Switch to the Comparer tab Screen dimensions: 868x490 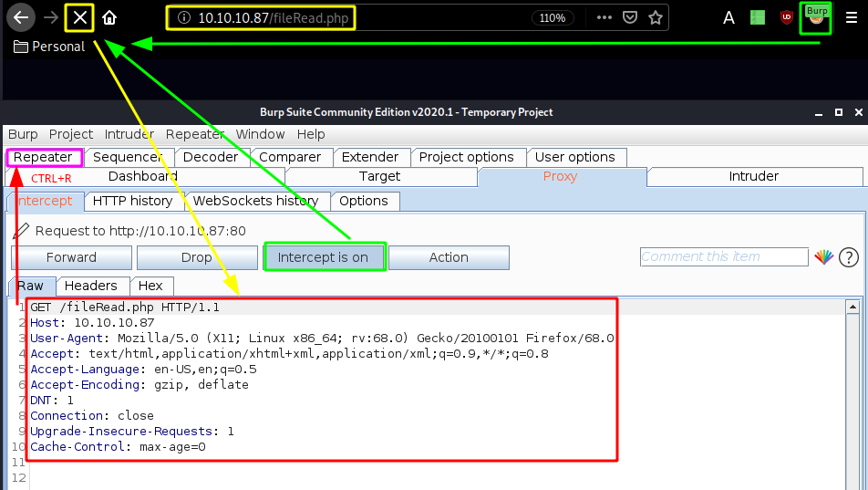pyautogui.click(x=290, y=158)
